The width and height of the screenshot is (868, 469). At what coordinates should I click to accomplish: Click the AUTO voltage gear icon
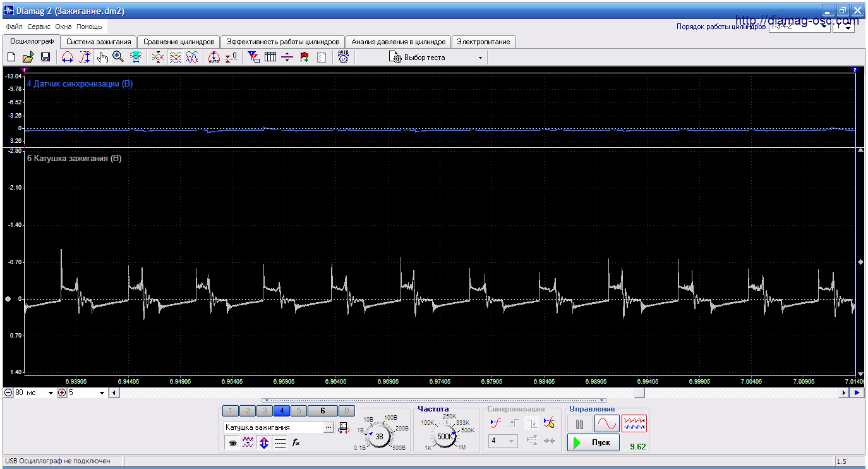pyautogui.click(x=343, y=58)
